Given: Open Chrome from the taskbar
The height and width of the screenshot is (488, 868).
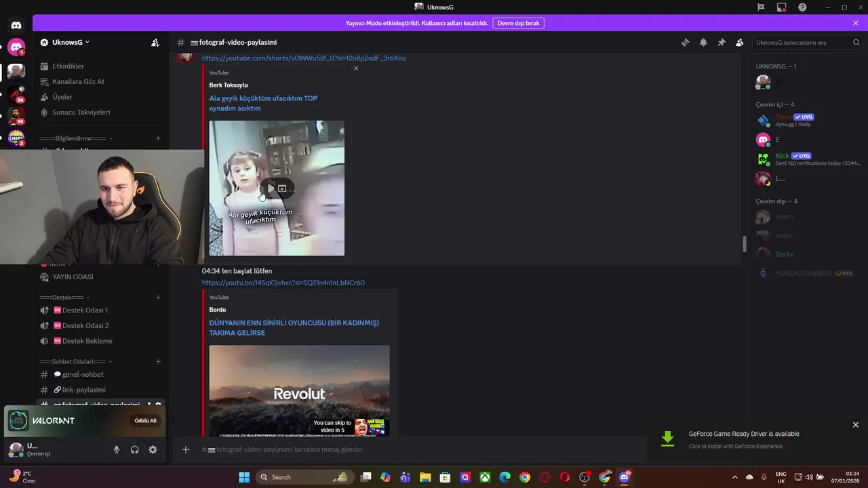Looking at the screenshot, I should point(525,477).
